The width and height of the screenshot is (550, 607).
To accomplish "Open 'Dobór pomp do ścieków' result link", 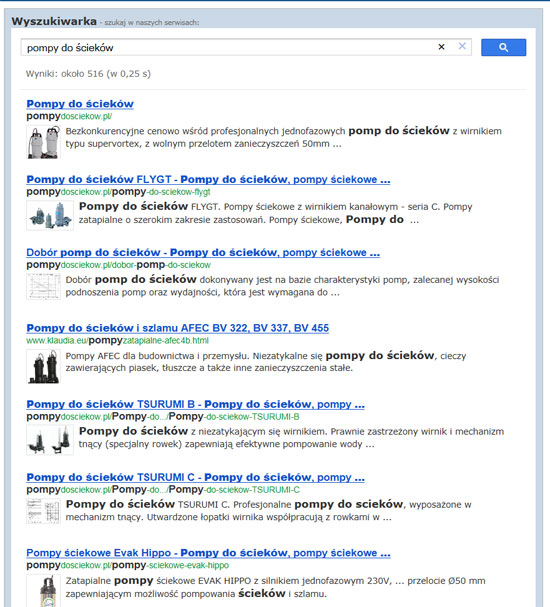I will 203,252.
